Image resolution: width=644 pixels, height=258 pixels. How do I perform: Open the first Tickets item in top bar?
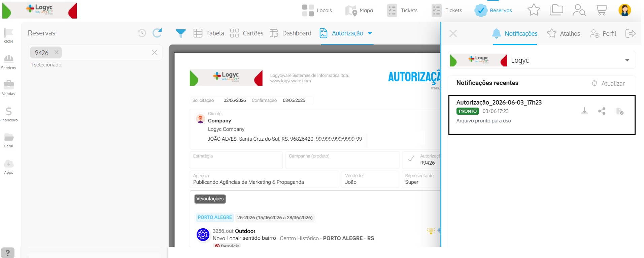pos(402,10)
